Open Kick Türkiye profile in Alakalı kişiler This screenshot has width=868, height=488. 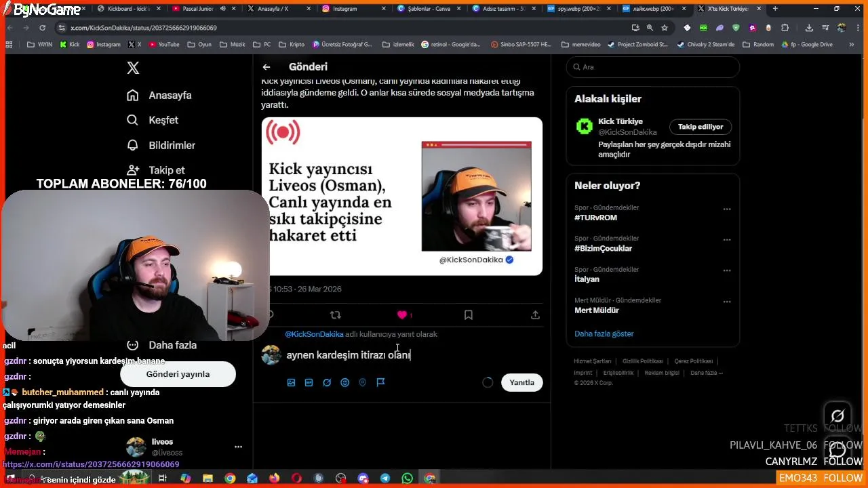pos(620,121)
